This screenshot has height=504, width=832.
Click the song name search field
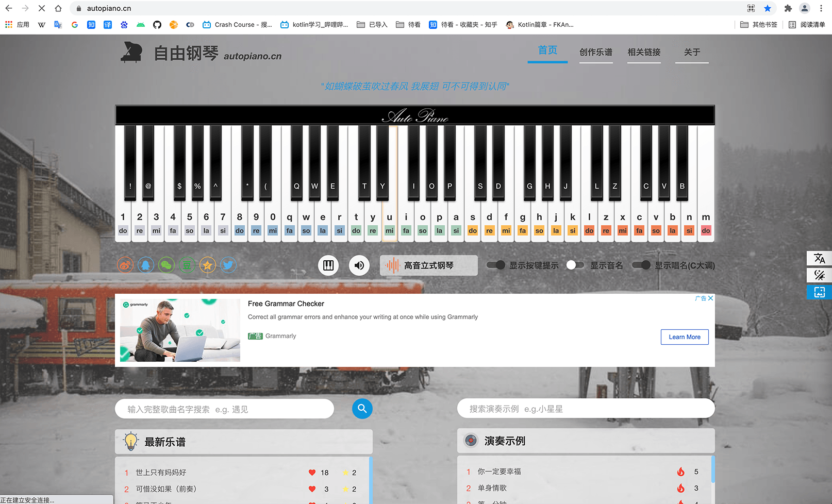224,409
